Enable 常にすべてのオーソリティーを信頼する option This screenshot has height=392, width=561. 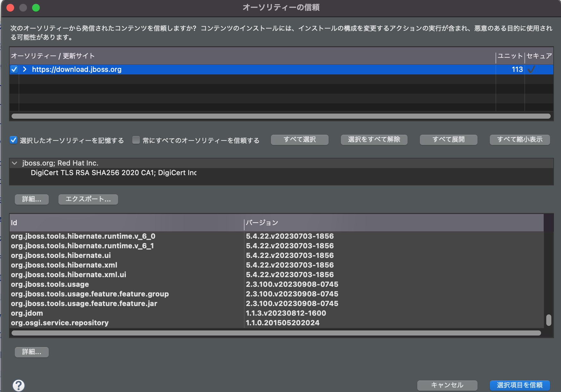point(136,140)
